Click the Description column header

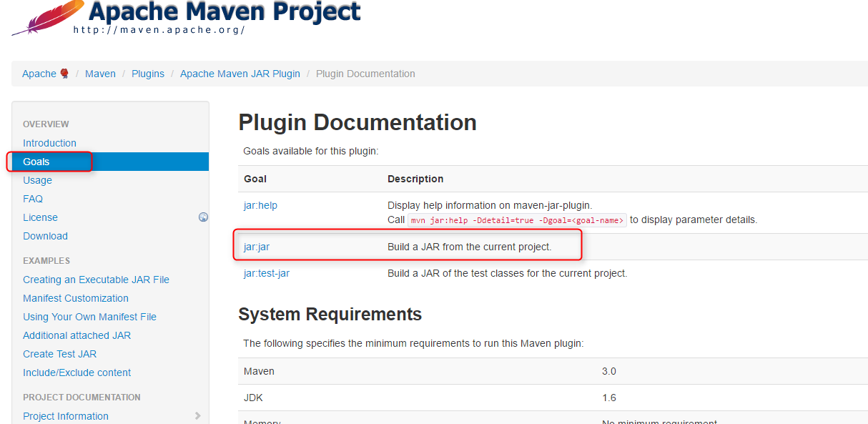point(415,179)
